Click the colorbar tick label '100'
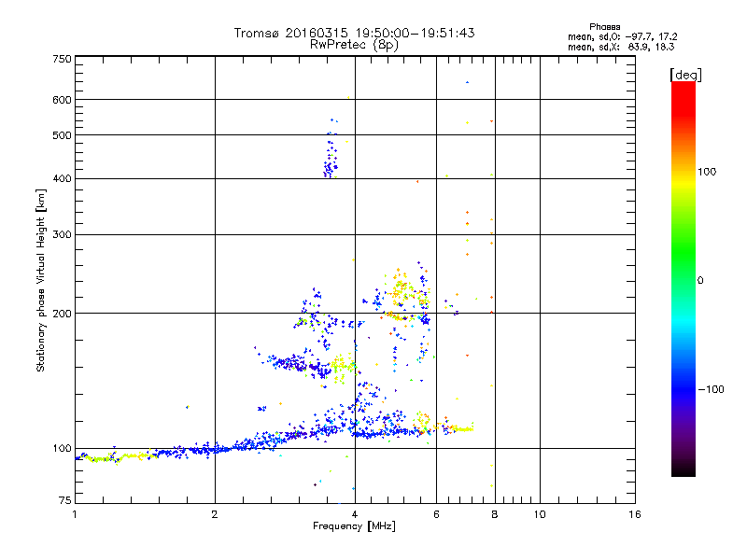 707,172
